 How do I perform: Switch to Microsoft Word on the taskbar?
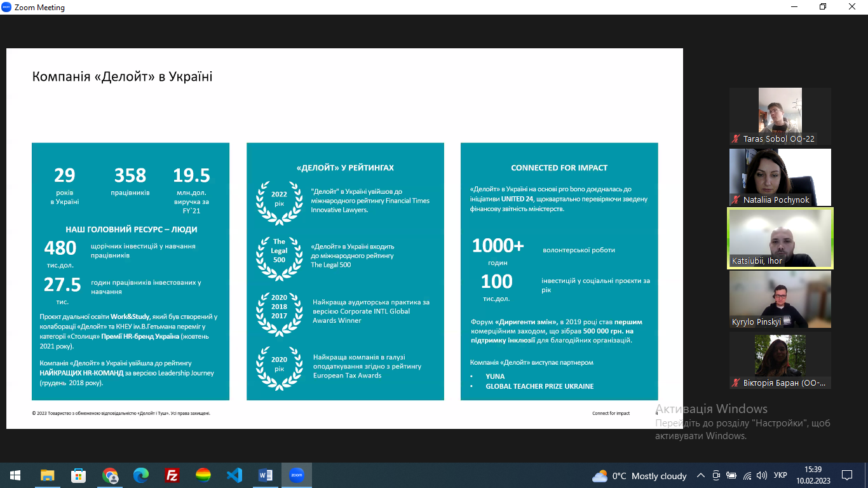[x=266, y=475]
